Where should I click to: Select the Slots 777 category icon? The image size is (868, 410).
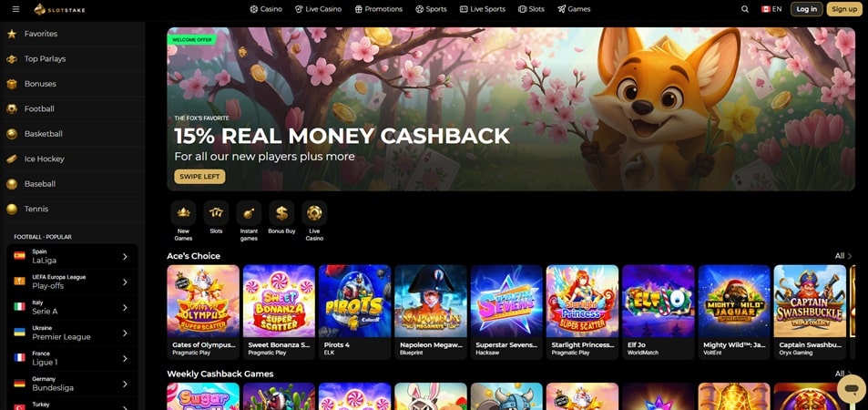coord(216,213)
